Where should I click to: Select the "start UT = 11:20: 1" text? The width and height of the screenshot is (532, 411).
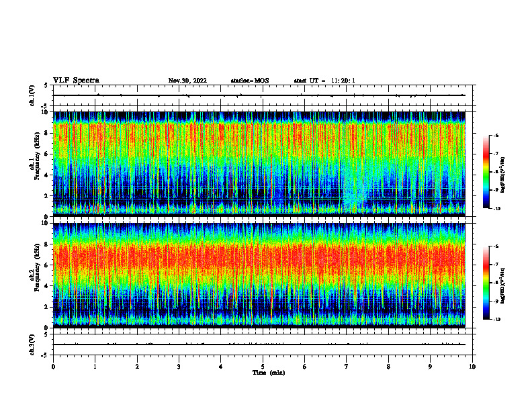(x=324, y=81)
